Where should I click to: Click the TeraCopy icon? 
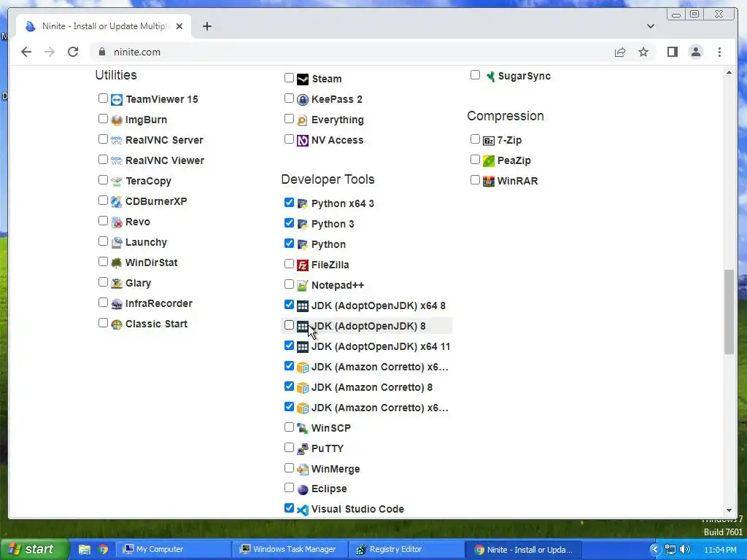pos(117,182)
